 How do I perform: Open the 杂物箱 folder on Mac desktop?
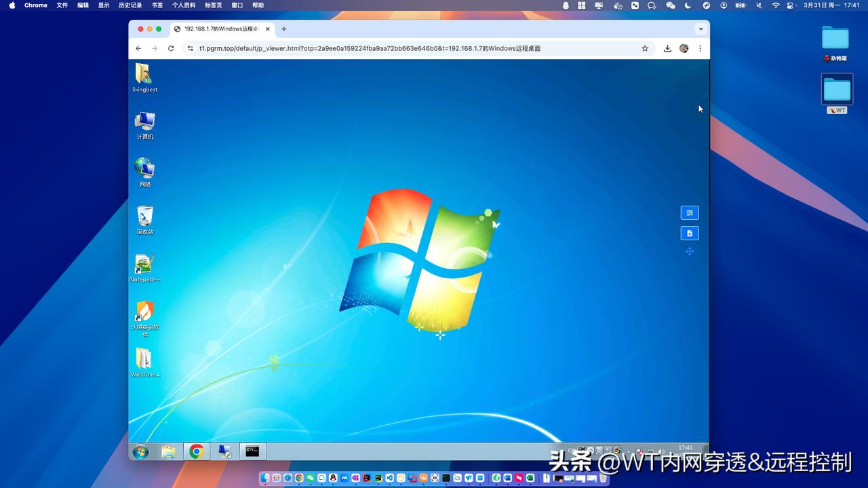click(835, 43)
